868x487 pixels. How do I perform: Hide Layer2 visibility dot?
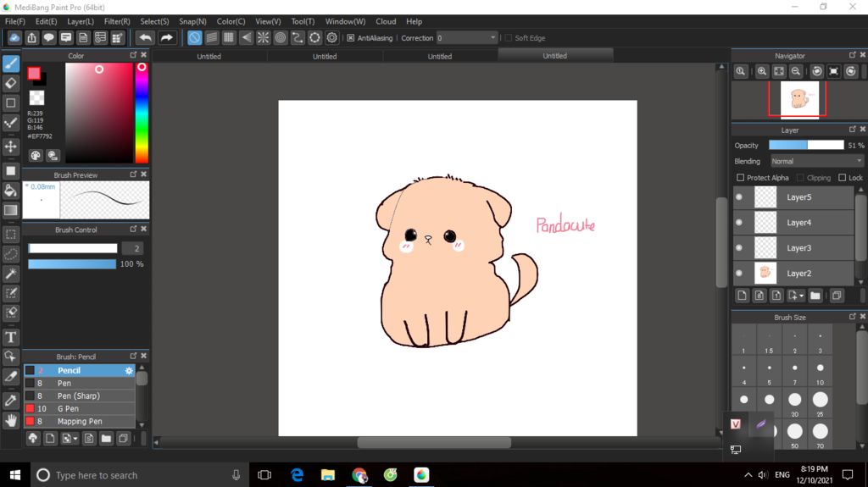739,273
